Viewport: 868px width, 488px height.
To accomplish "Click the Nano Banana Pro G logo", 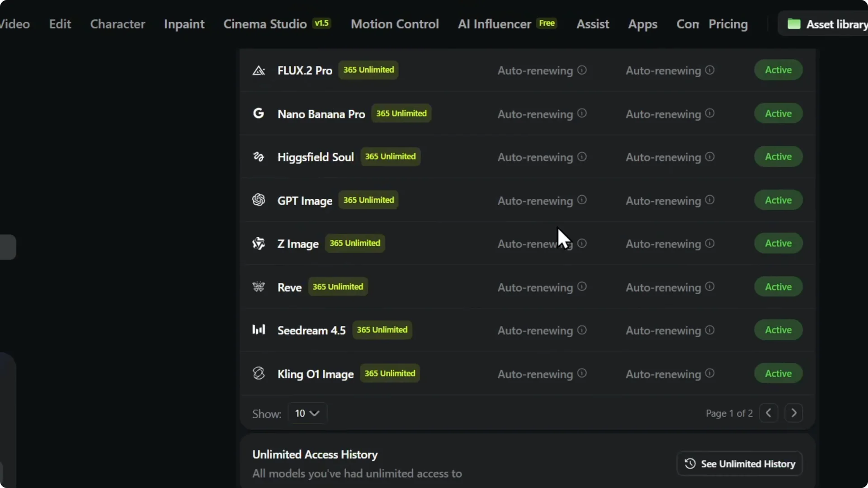I will coord(259,114).
